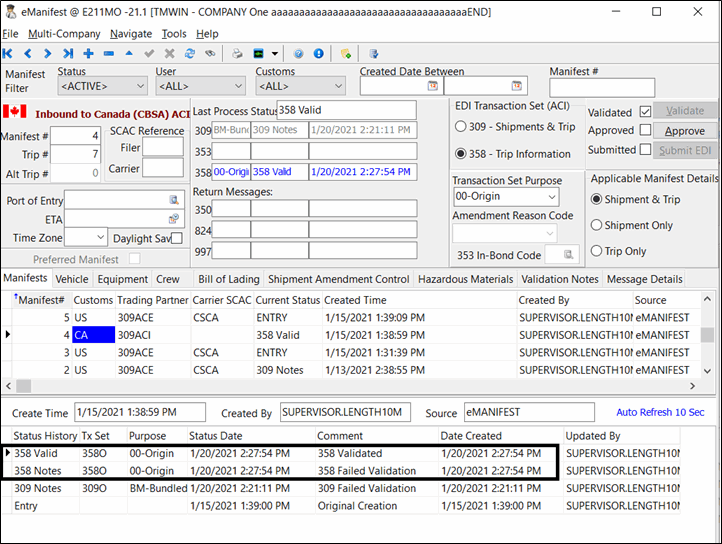Open calendar picker for first Created Date

coord(432,88)
